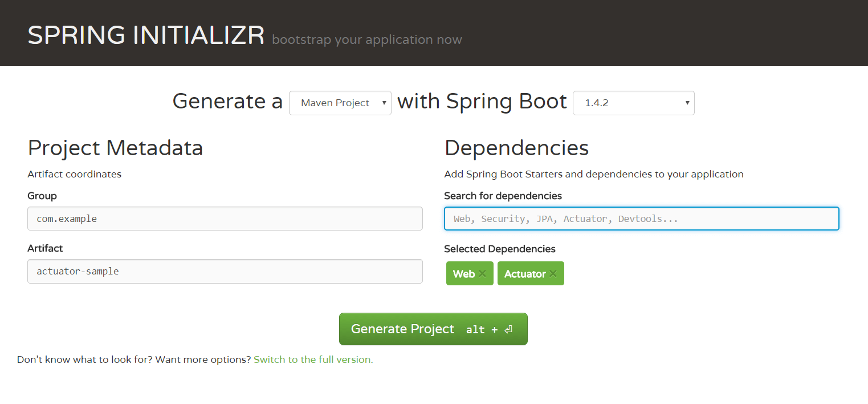Select the green Web dependency chip

464,273
